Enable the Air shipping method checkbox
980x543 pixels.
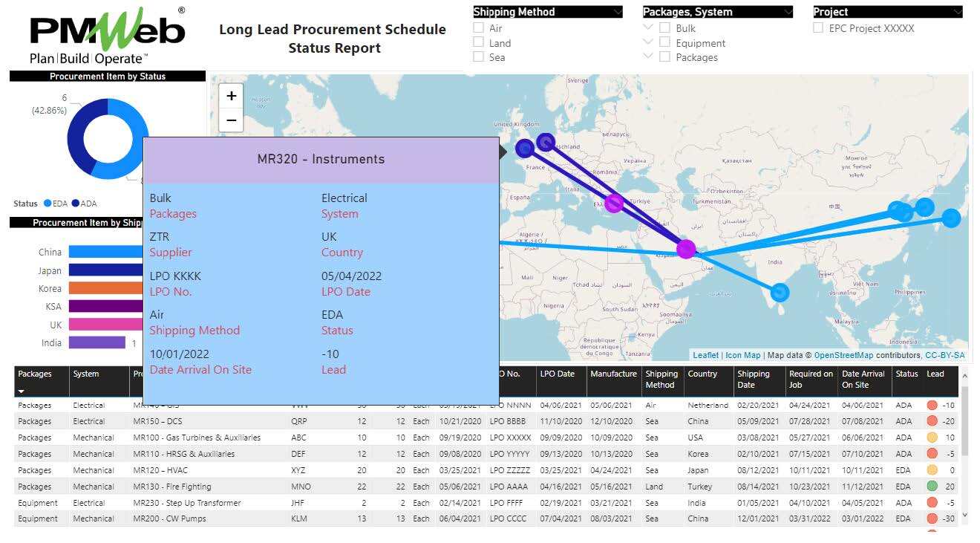(x=479, y=28)
